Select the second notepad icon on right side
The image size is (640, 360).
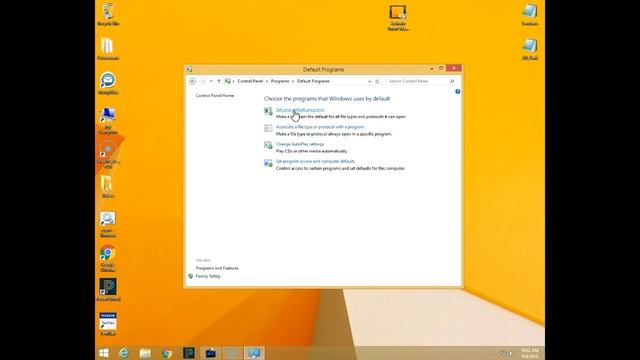coord(530,49)
